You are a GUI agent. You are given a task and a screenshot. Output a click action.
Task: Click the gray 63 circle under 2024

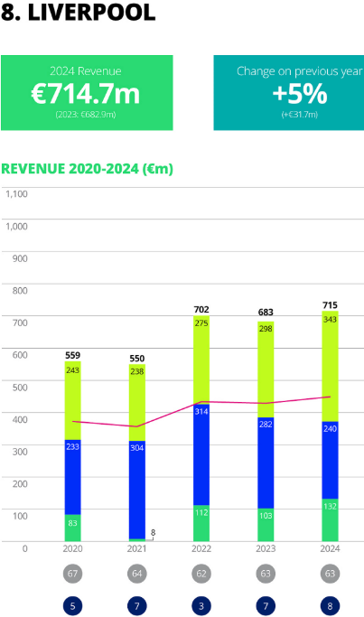(x=330, y=574)
